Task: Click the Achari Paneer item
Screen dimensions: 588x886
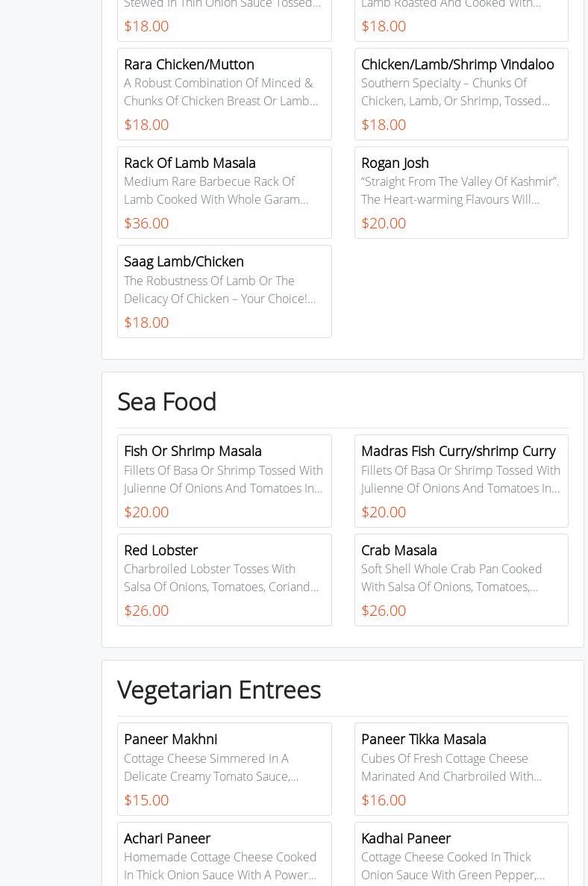Action: click(167, 838)
